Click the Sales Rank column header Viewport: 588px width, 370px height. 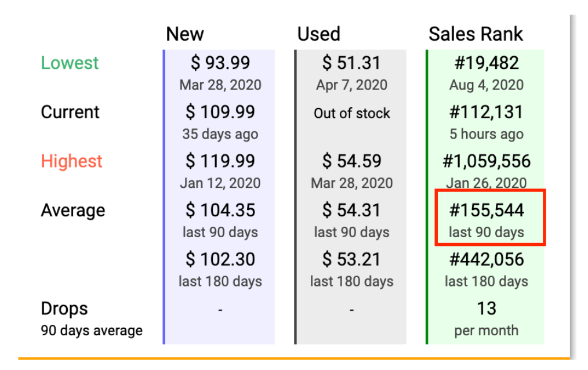pos(476,34)
